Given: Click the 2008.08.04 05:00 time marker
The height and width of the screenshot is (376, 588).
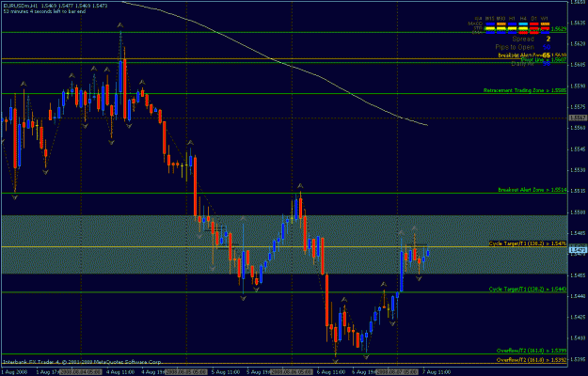Looking at the screenshot, I should coord(83,372).
